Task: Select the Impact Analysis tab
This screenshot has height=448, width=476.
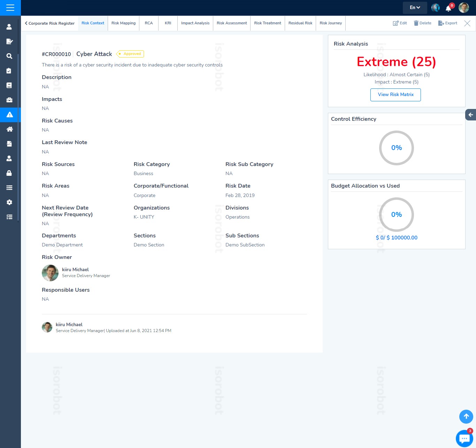Action: (195, 23)
